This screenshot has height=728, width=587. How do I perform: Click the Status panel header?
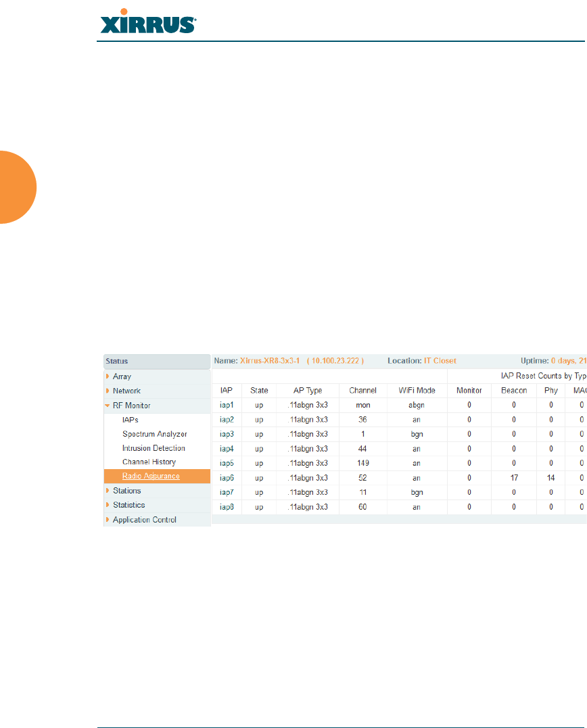(157, 361)
